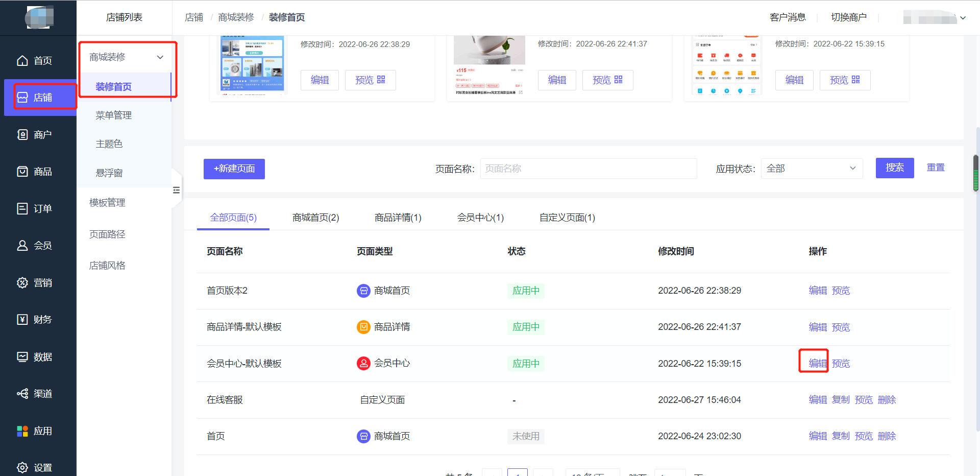980x476 pixels.
Task: Delete the 在线客服 page via 删除 link
Action: pos(887,400)
